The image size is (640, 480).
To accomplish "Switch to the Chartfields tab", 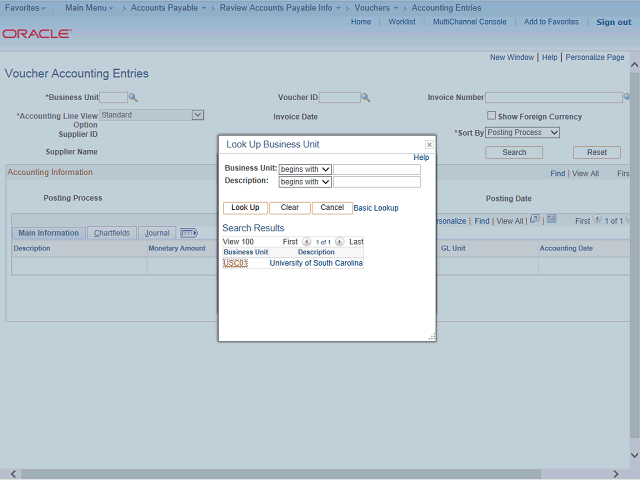I will pyautogui.click(x=112, y=233).
